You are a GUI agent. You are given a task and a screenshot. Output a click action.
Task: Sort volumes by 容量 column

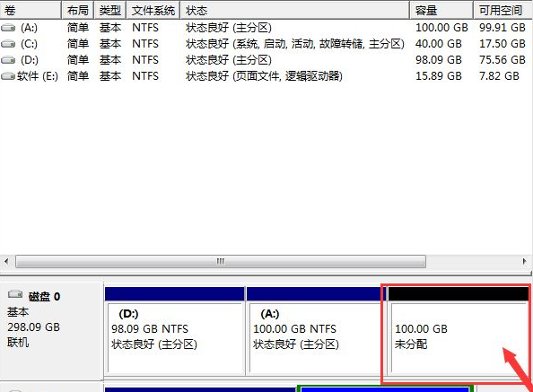click(441, 10)
